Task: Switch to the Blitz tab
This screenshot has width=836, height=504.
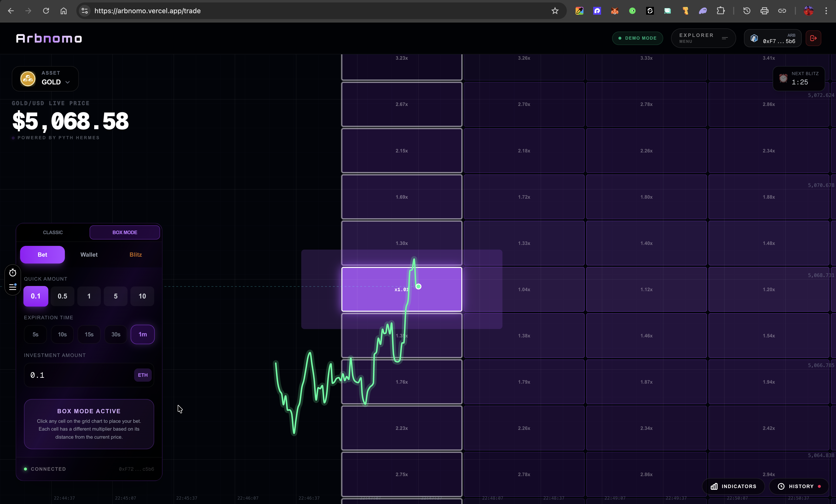Action: tap(135, 255)
